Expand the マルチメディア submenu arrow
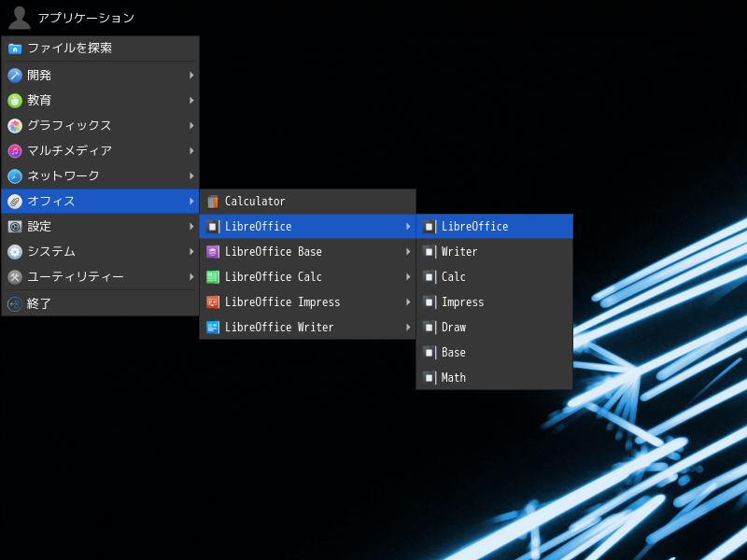 point(191,151)
